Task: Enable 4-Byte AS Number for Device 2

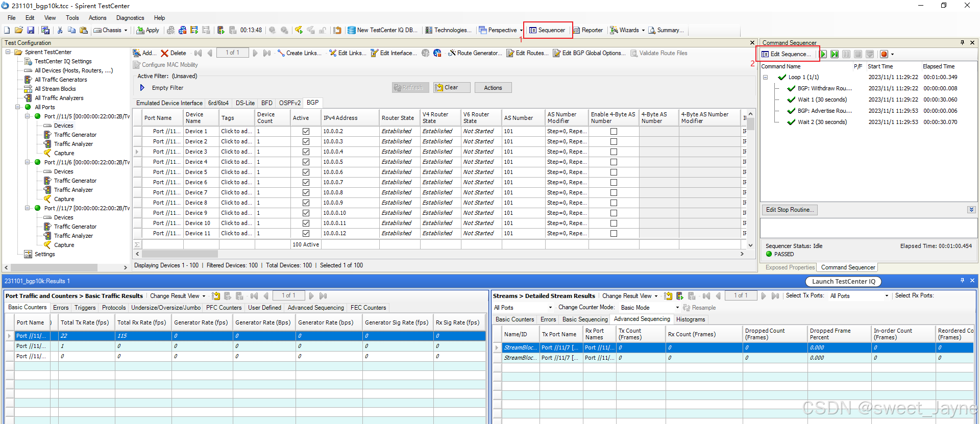Action: click(614, 141)
